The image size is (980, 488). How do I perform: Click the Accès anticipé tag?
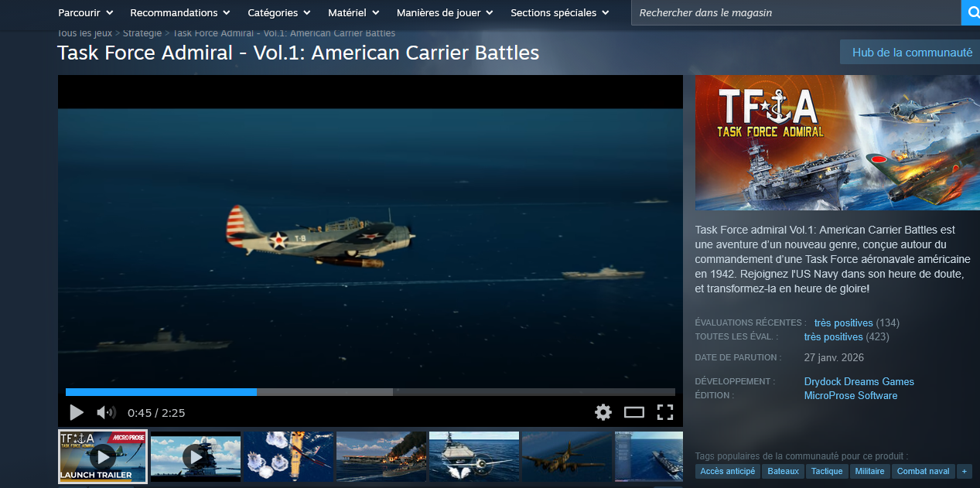(x=727, y=471)
